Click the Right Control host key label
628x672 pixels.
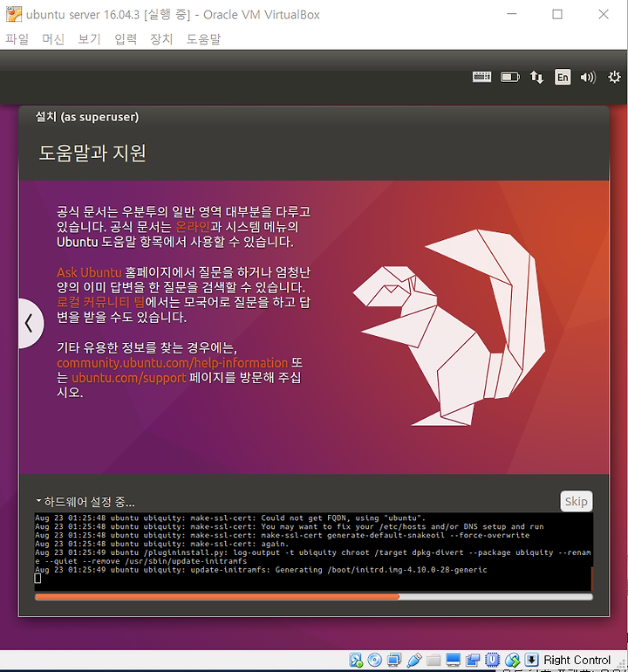(577, 660)
